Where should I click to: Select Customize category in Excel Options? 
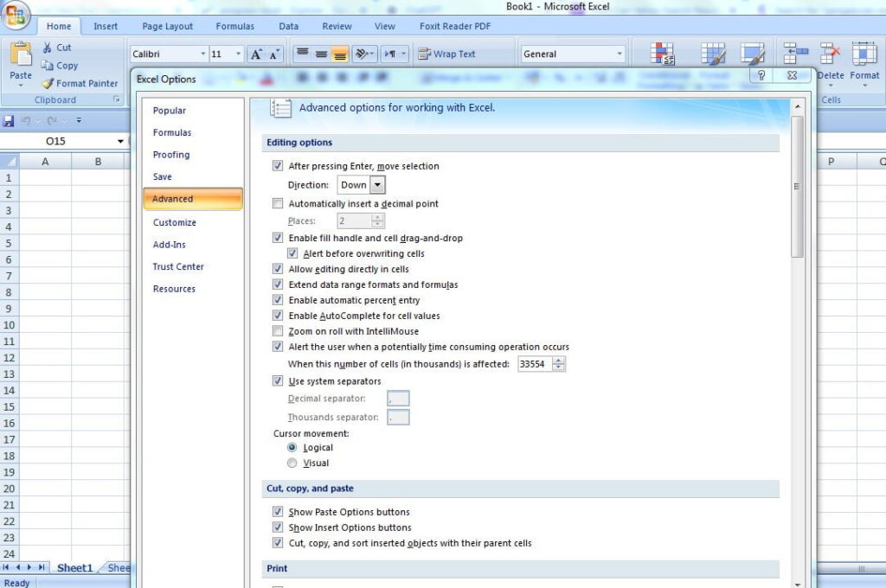193,222
